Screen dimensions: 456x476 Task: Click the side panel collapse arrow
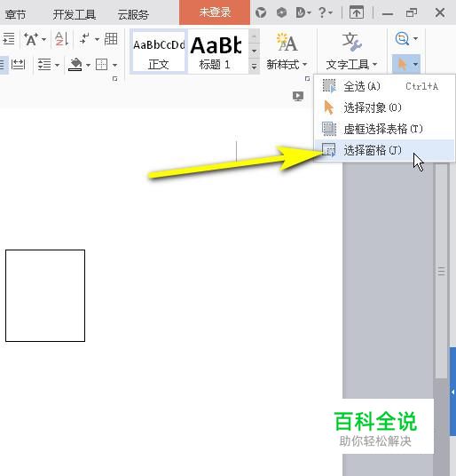click(x=452, y=393)
